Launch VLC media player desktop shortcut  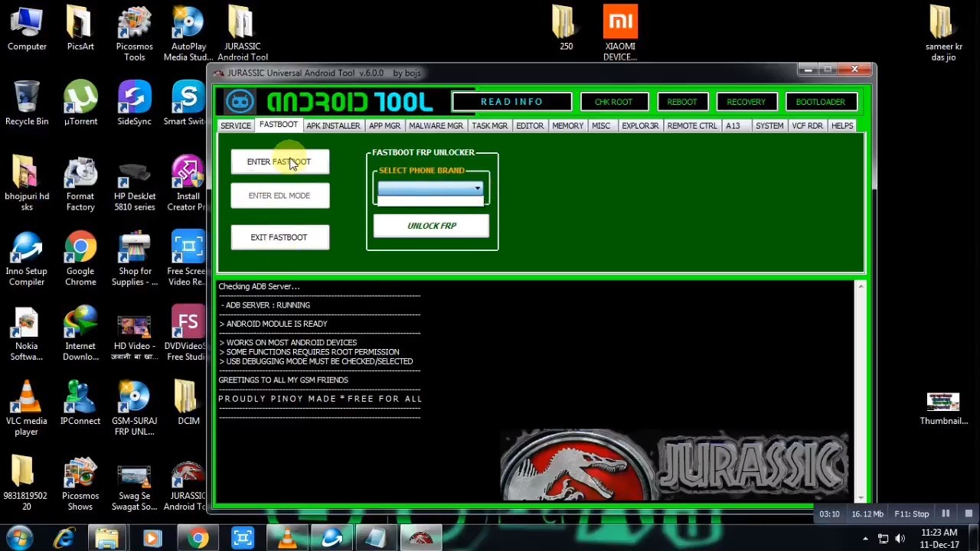tap(27, 409)
